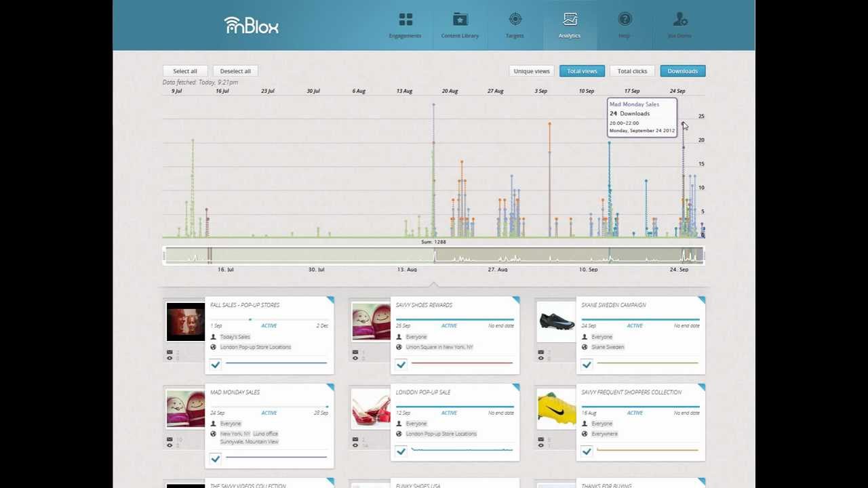Open the Fall Sales - Pop-up Stores title
The height and width of the screenshot is (488, 868).
(245, 305)
